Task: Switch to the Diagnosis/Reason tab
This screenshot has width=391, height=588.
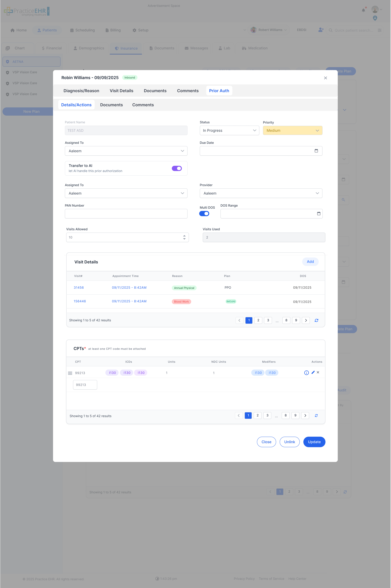Action: (81, 91)
